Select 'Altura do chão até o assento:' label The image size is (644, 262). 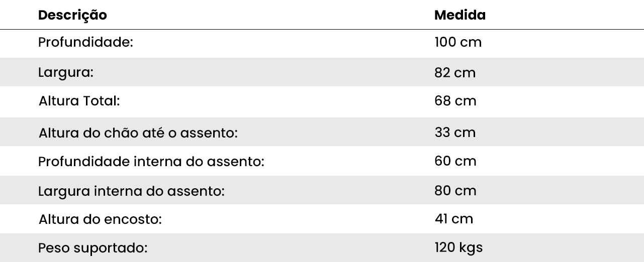137,134
